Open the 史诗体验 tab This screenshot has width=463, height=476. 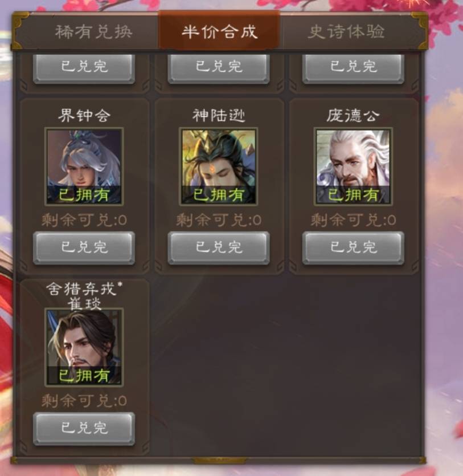(x=346, y=31)
